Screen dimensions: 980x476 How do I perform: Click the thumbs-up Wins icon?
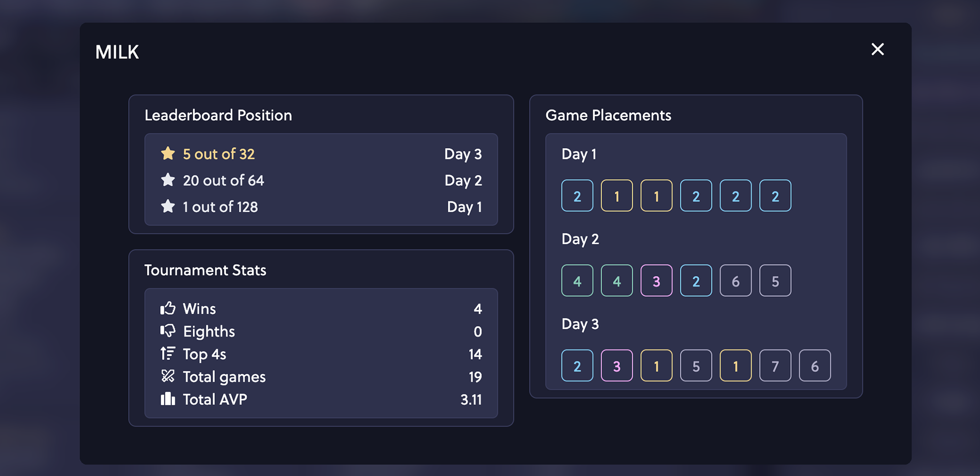tap(168, 308)
